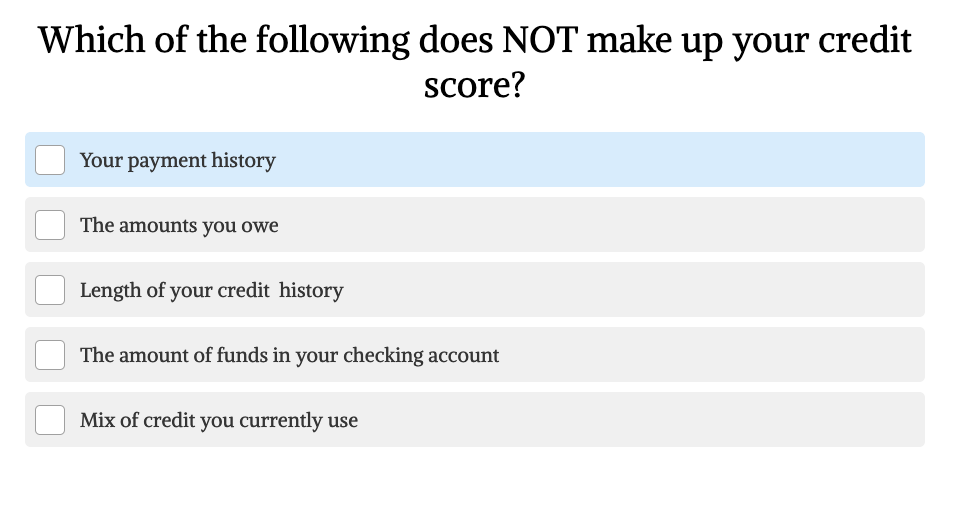Pick the 'Length of your credit history' text
964x505 pixels.
click(211, 290)
